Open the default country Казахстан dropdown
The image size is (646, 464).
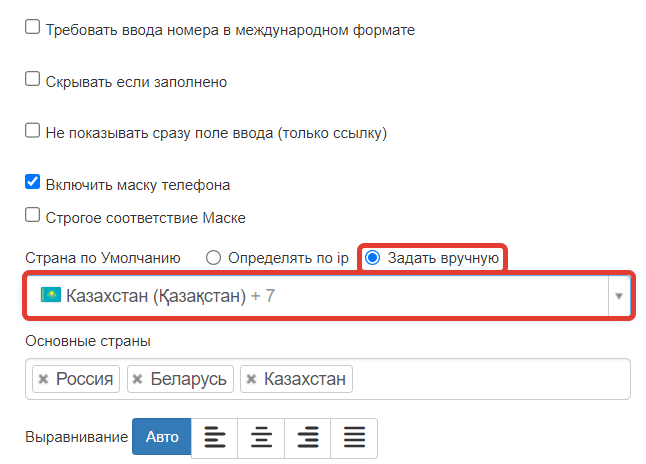click(x=328, y=295)
